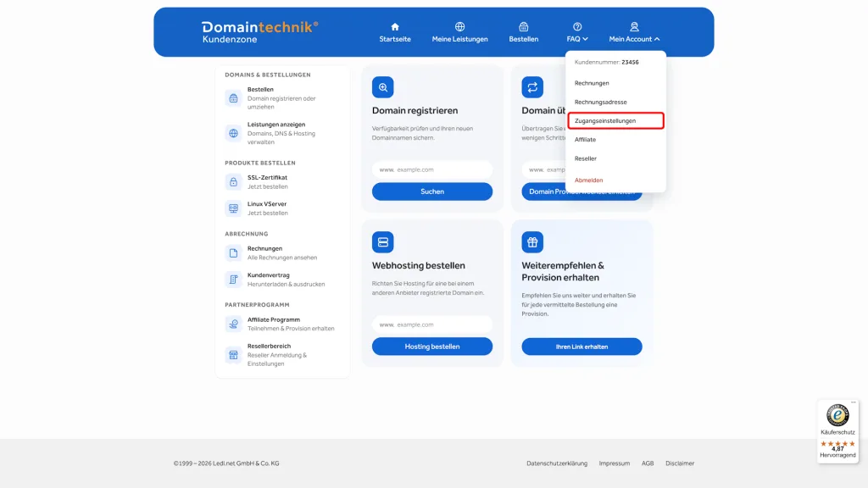Click the Kundenvertrag document icon
Viewport: 868px width, 488px height.
point(234,280)
